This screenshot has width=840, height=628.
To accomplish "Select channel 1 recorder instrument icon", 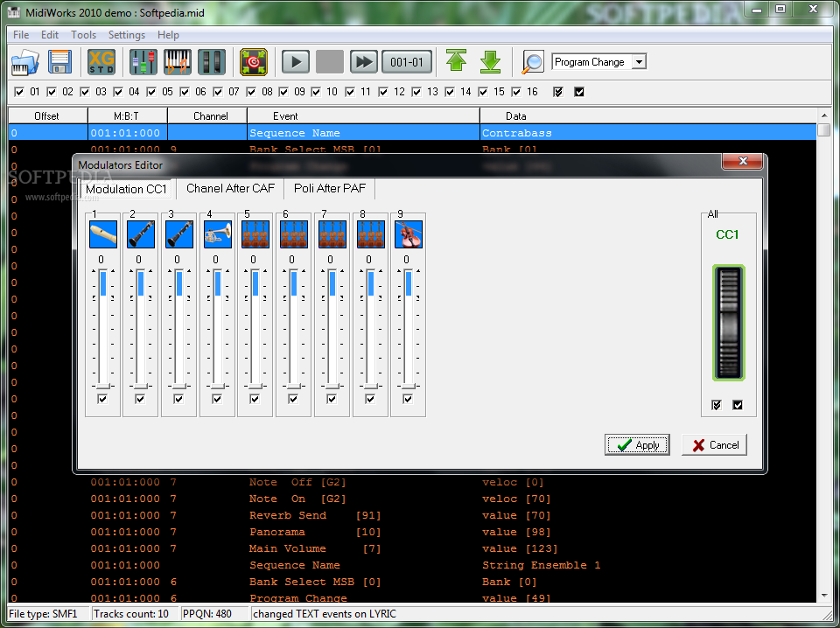I will (103, 234).
